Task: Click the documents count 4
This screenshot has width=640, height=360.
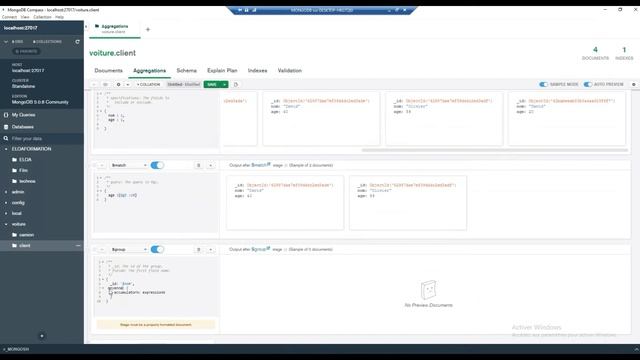Action: [595, 50]
